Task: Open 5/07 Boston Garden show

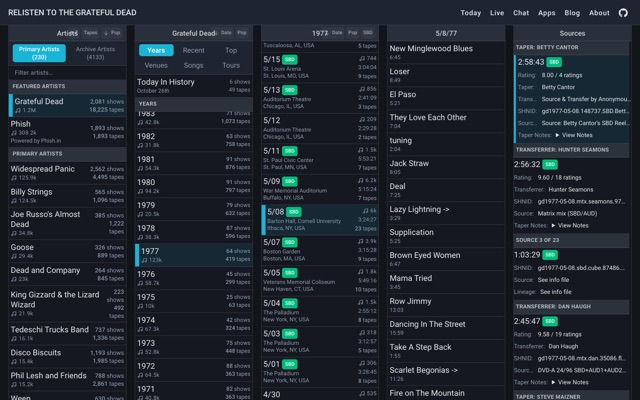Action: (320, 250)
